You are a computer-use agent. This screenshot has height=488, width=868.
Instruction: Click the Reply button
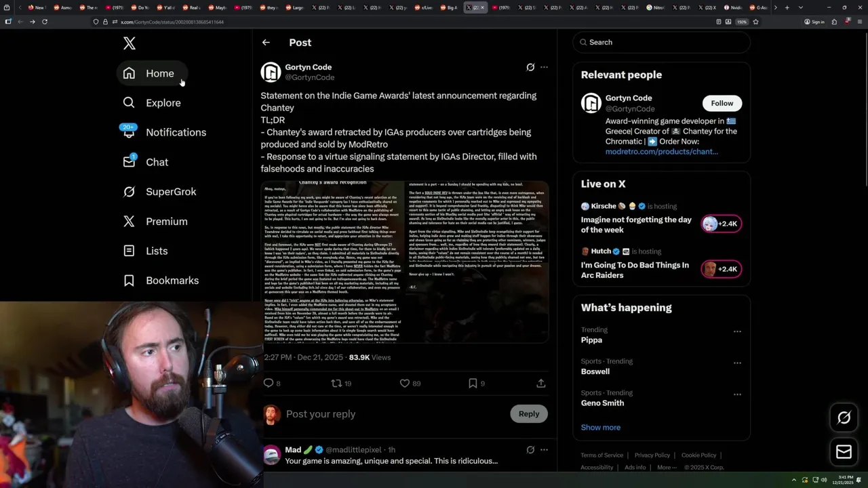point(529,414)
